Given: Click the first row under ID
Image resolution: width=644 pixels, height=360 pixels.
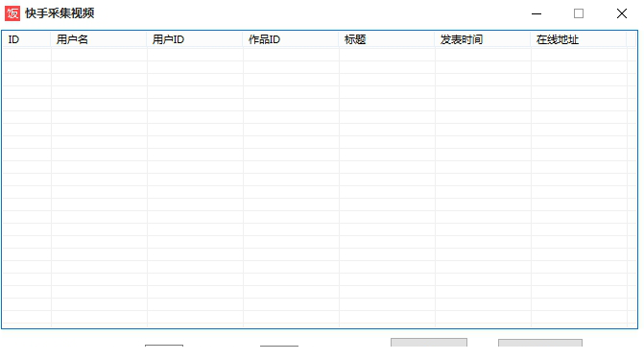Looking at the screenshot, I should coord(27,55).
